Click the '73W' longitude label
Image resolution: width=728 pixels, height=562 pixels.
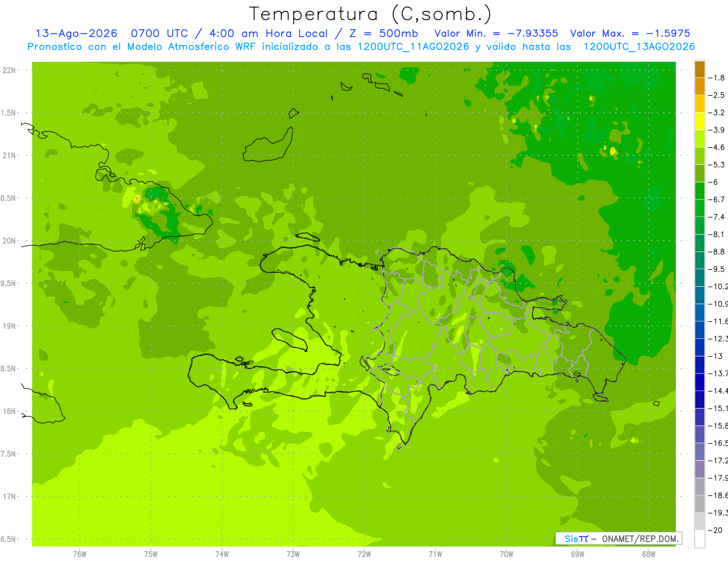pos(293,554)
